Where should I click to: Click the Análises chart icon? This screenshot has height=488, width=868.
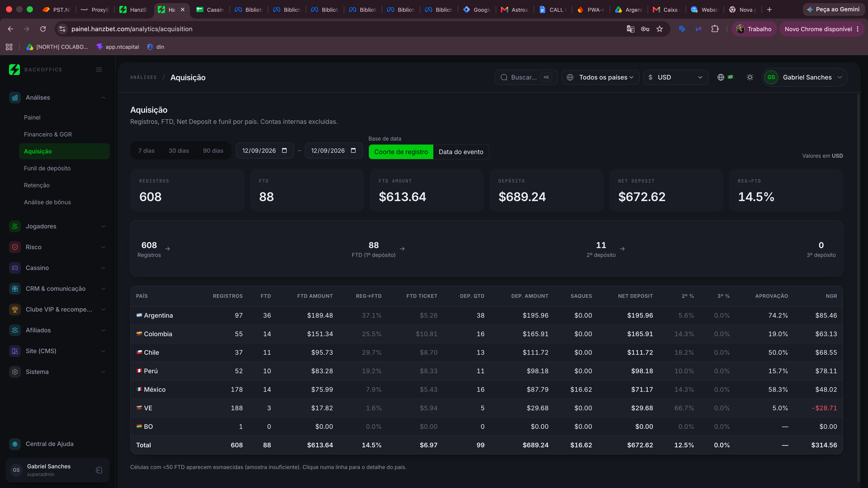pyautogui.click(x=15, y=98)
